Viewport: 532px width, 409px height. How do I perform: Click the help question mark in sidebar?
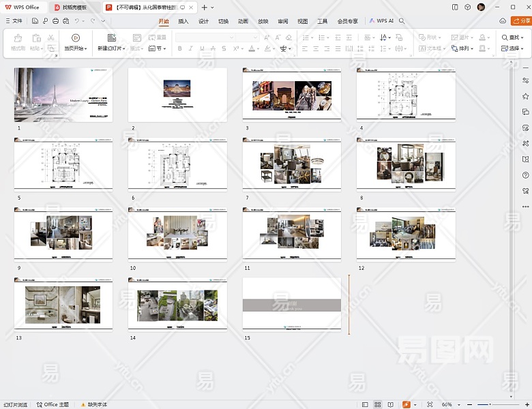pos(525,175)
